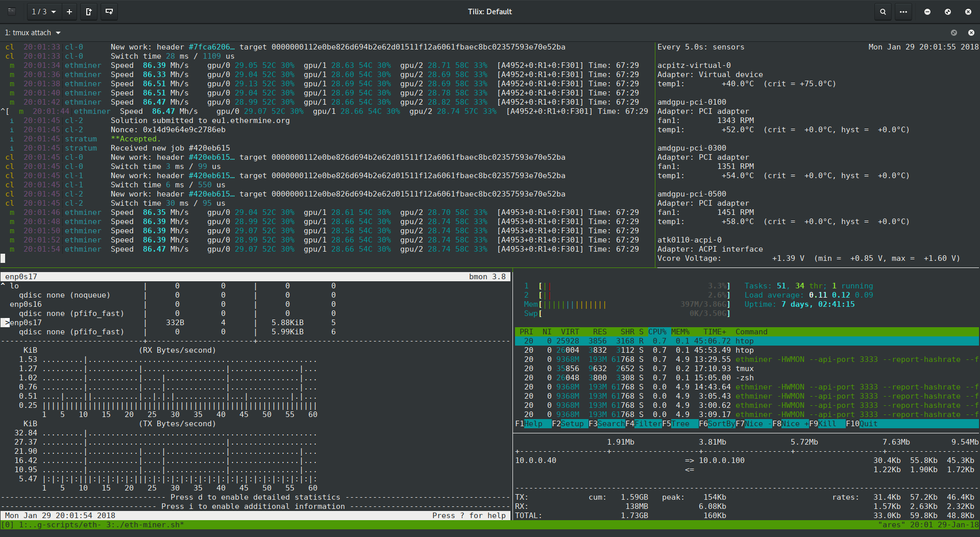Select ethminer process with TIME 14:43.64

[x=747, y=387]
